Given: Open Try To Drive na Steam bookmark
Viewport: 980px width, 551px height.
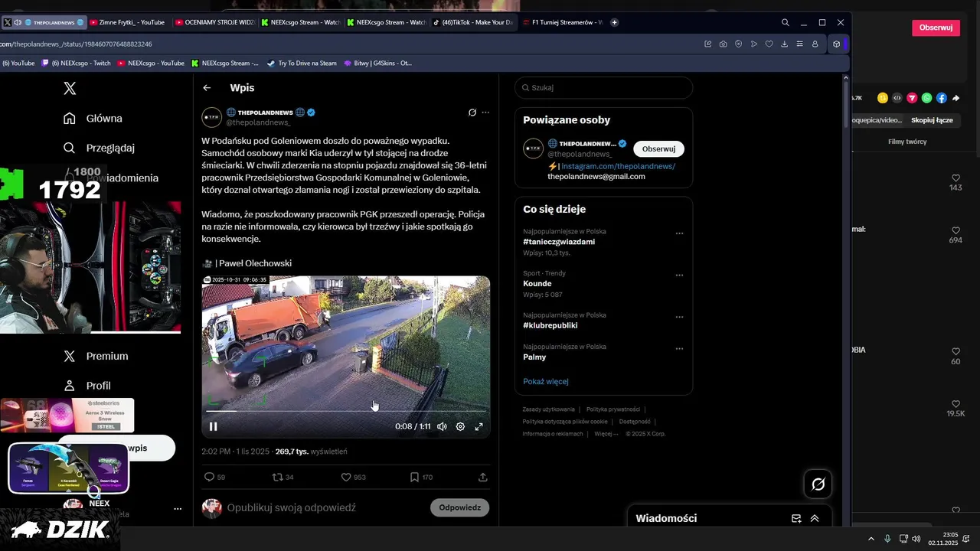Looking at the screenshot, I should click(302, 64).
